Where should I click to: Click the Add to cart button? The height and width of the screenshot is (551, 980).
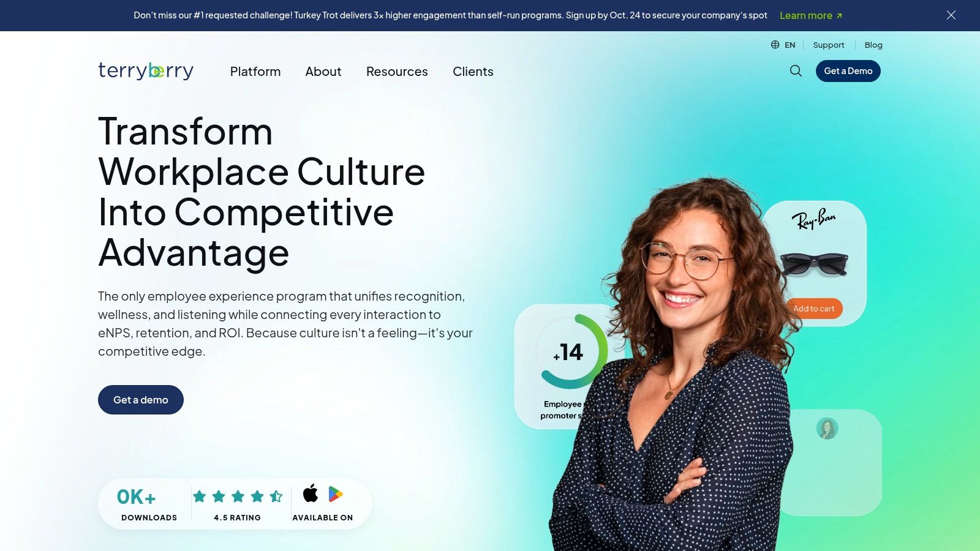click(x=813, y=309)
